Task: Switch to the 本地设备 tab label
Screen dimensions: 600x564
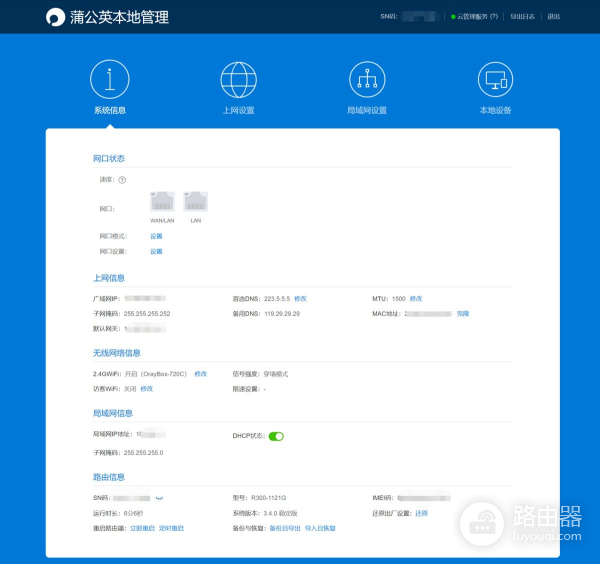Action: (496, 110)
